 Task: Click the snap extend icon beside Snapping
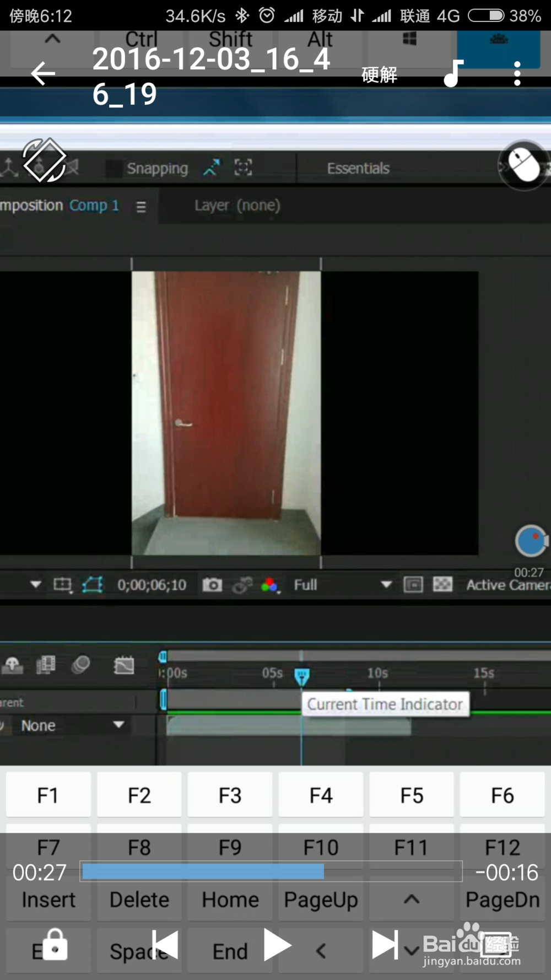pyautogui.click(x=212, y=167)
